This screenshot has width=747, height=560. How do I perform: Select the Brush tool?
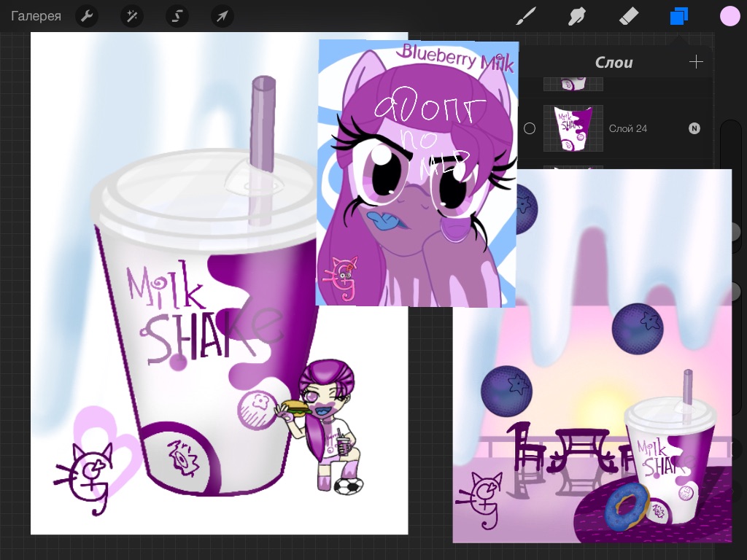526,16
